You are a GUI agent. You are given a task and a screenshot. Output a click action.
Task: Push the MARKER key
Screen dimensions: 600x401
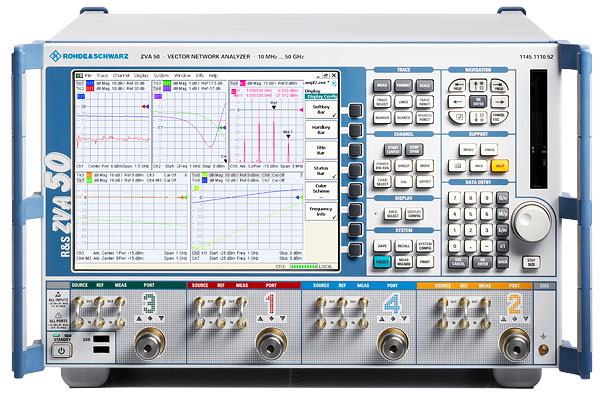click(x=382, y=117)
